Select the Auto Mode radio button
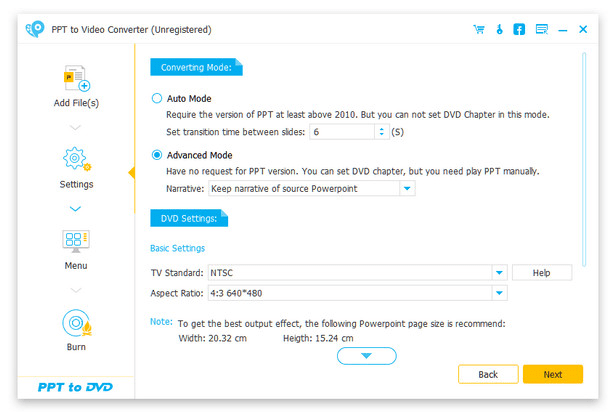 pos(156,99)
